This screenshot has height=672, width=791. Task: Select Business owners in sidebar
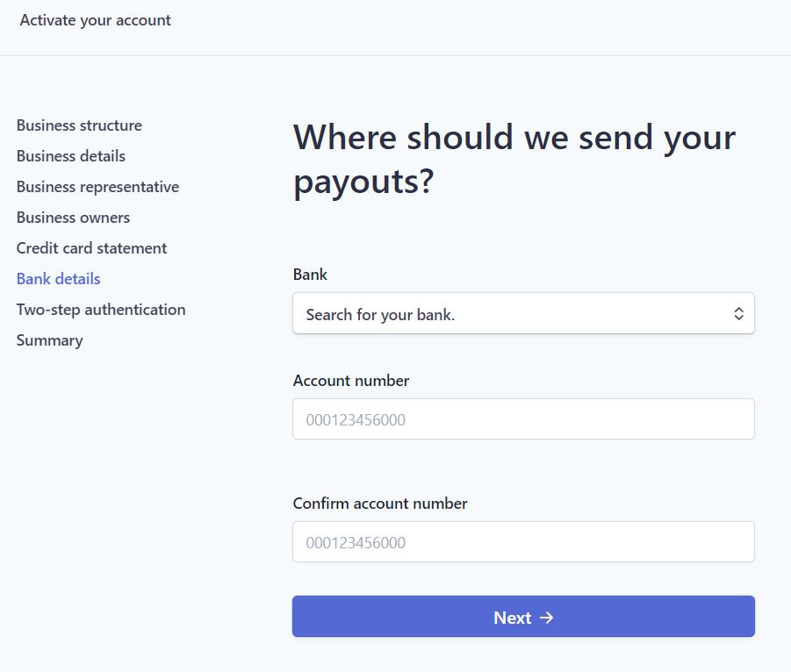pos(73,218)
